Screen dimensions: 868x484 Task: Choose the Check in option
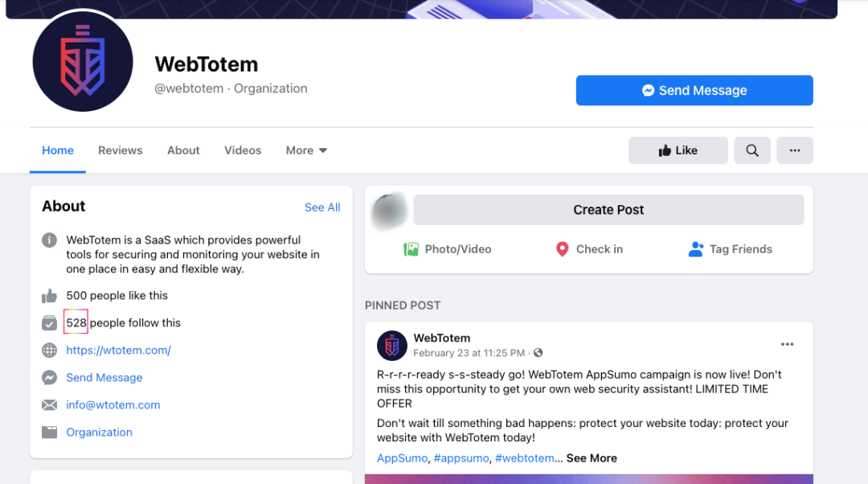coord(589,249)
